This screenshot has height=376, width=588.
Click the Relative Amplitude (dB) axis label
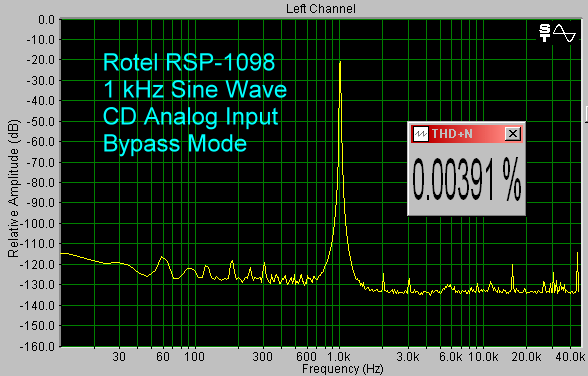pos(13,188)
